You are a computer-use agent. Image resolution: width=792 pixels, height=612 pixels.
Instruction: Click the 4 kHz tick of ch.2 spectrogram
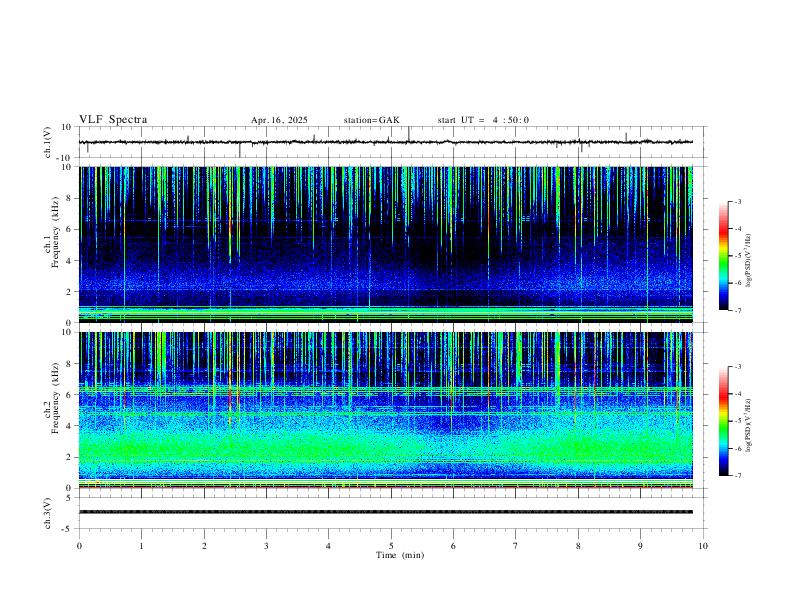coord(69,426)
